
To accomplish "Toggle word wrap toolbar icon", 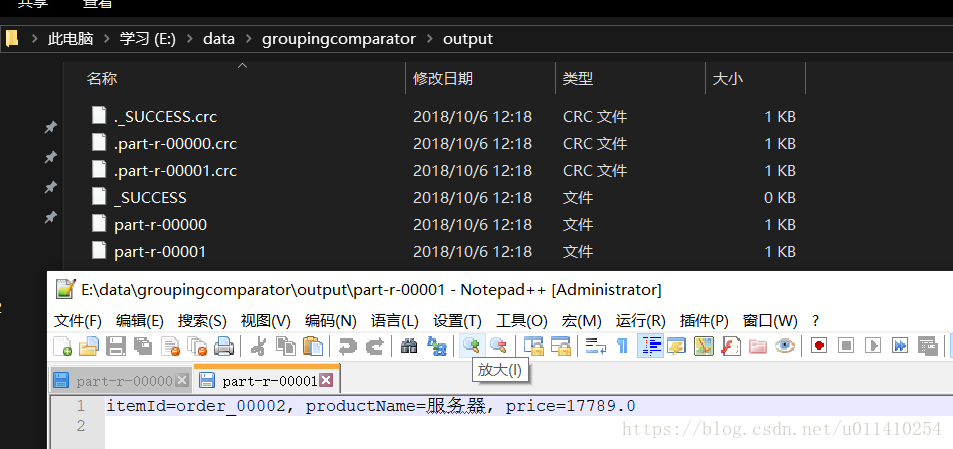I will [596, 346].
